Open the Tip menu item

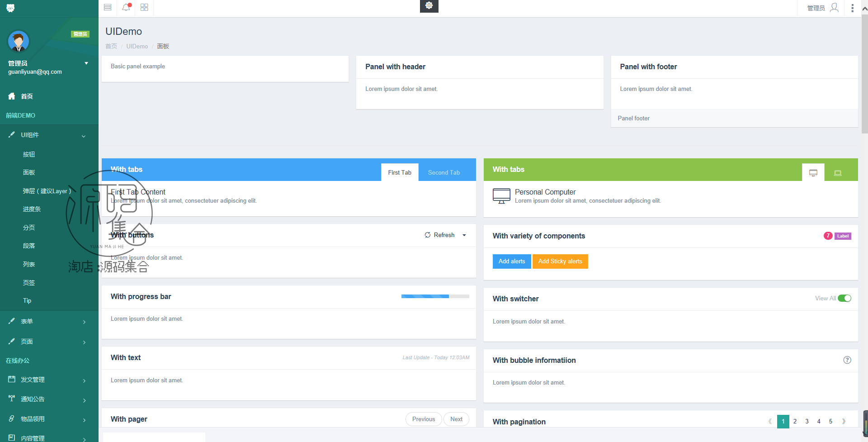coord(27,300)
